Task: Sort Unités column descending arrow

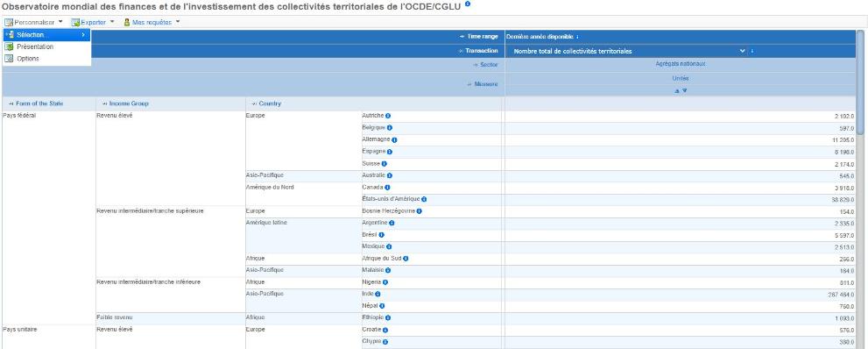Action: coord(684,91)
